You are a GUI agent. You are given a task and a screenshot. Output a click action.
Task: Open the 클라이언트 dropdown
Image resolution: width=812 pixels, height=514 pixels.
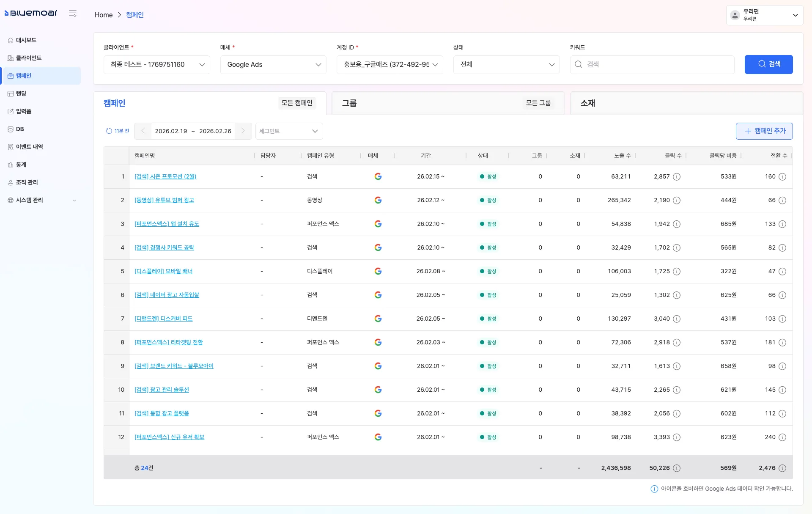(157, 65)
